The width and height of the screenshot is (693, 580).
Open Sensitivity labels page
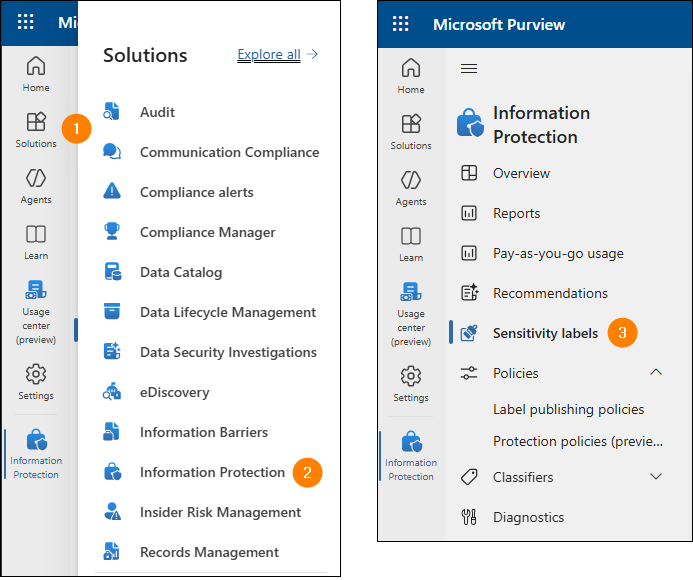pyautogui.click(x=545, y=333)
